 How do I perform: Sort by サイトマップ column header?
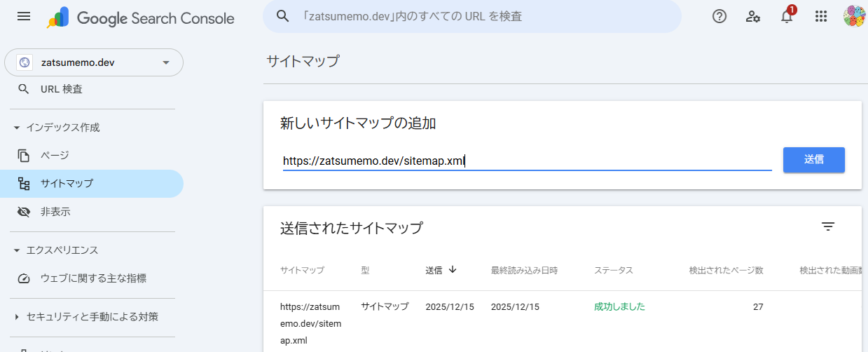click(302, 270)
